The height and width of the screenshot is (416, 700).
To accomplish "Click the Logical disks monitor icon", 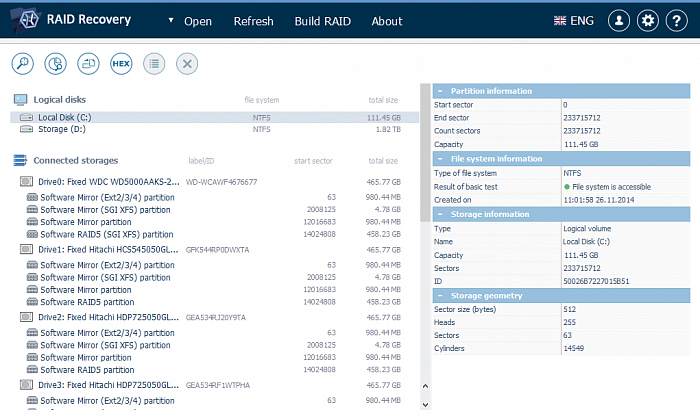I will coord(20,100).
